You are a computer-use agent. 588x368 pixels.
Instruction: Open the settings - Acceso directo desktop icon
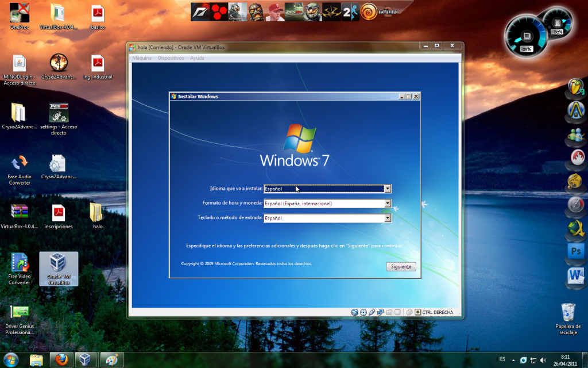59,118
